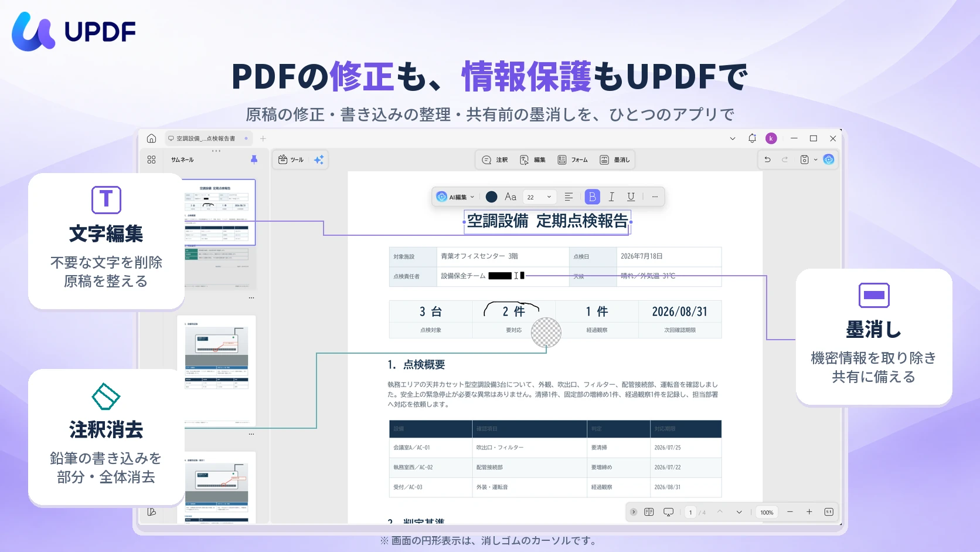This screenshot has height=552, width=980.
Task: Expand the font size 22 dropdown
Action: [539, 197]
